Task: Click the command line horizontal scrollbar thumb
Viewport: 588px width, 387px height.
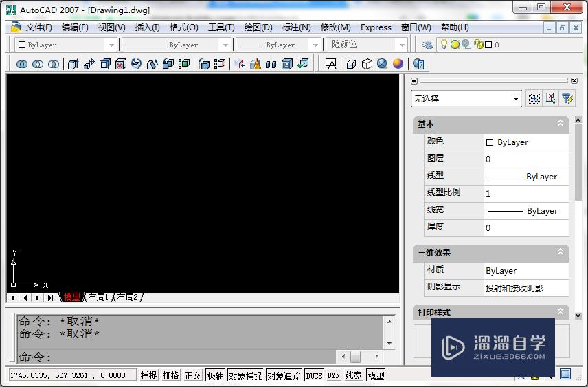Action: point(356,356)
